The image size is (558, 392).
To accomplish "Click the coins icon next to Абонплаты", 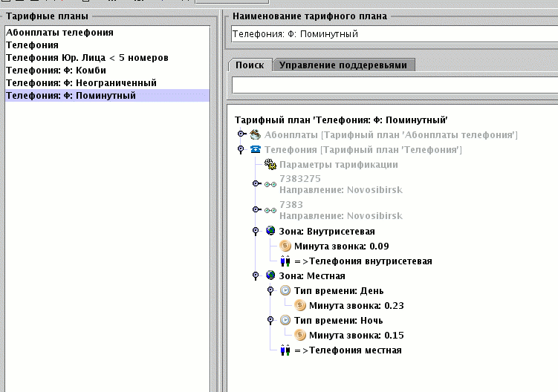I will pyautogui.click(x=255, y=134).
